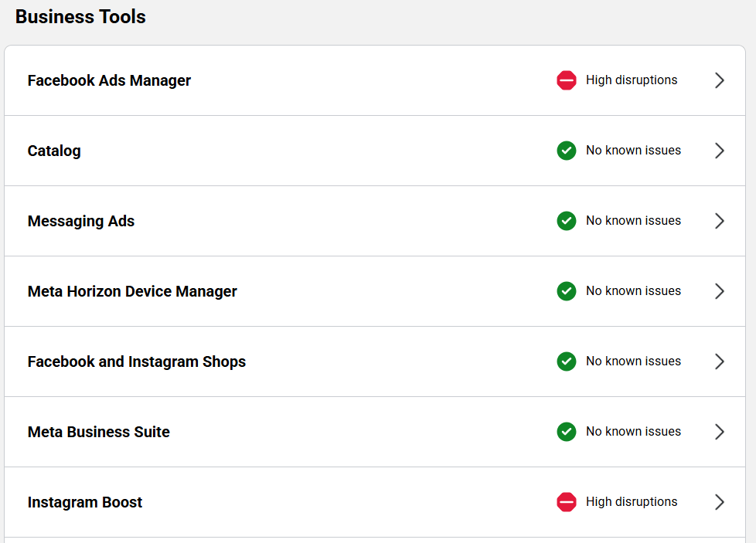Click the Facebook and Instagram Shops label

tap(137, 361)
